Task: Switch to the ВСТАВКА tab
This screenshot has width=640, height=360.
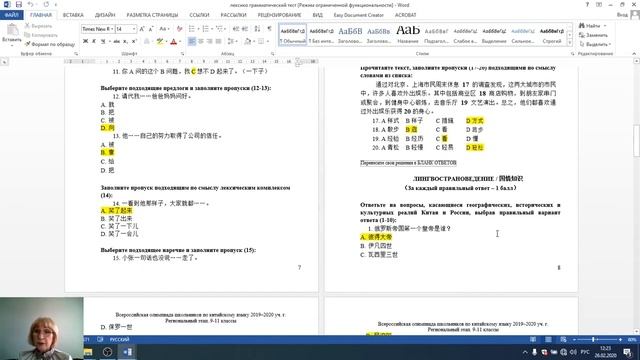Action: point(73,15)
